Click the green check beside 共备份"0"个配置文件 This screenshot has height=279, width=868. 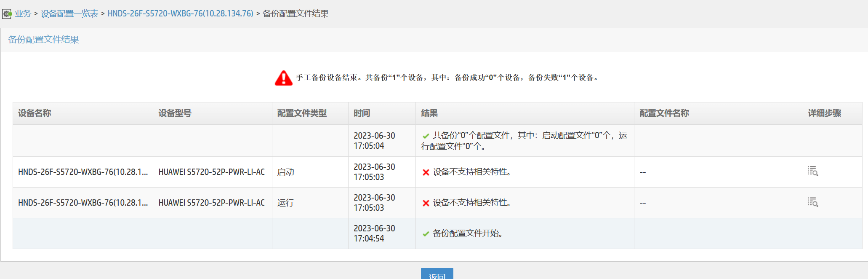pyautogui.click(x=426, y=136)
